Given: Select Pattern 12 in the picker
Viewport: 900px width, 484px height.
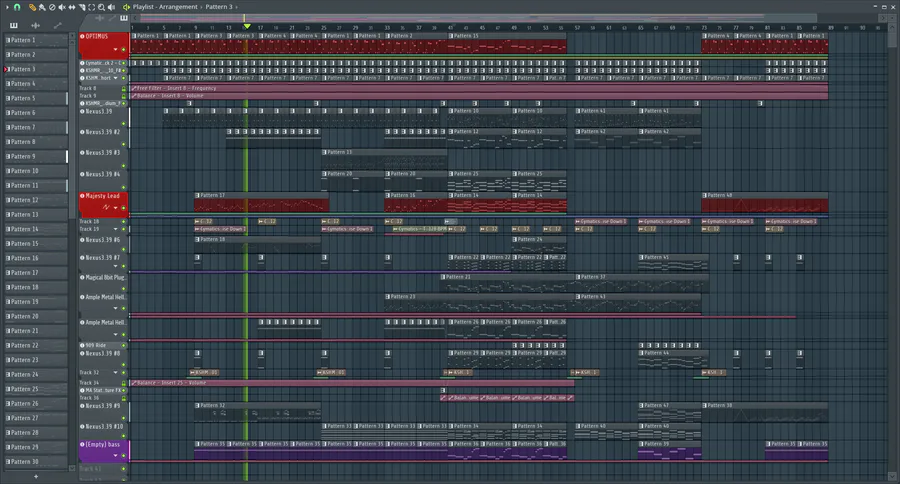Looking at the screenshot, I should point(36,200).
